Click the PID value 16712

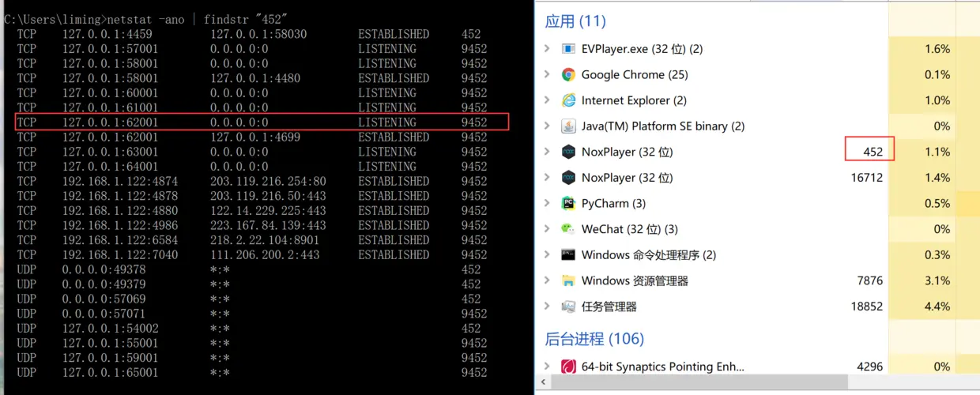pyautogui.click(x=867, y=178)
